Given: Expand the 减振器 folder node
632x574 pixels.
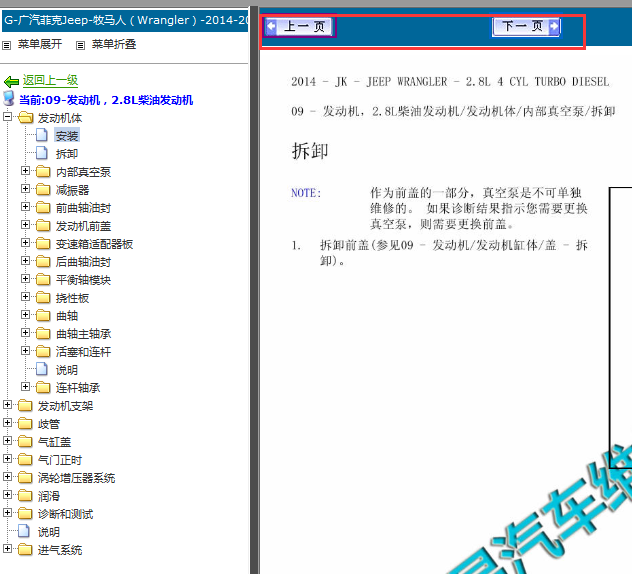Looking at the screenshot, I should pyautogui.click(x=25, y=189).
